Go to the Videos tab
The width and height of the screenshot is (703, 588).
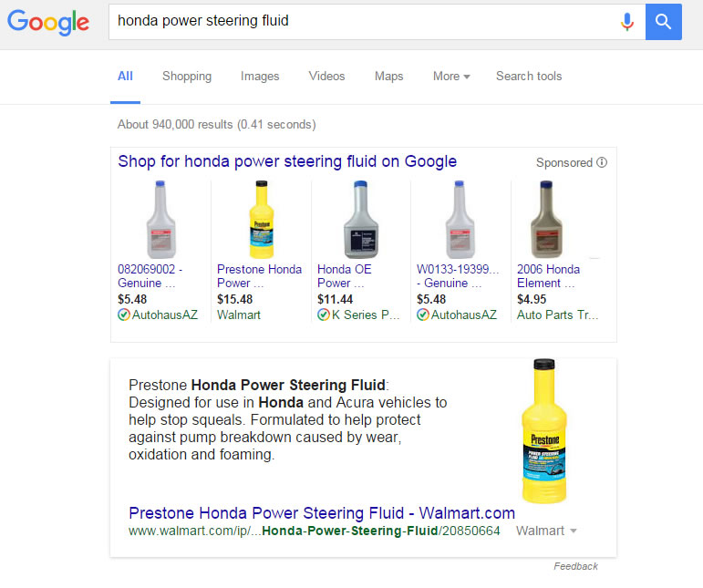coord(327,77)
